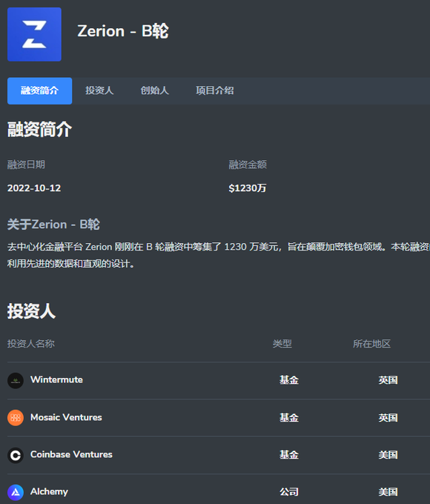Open the Wintermute investor logo

click(x=16, y=380)
